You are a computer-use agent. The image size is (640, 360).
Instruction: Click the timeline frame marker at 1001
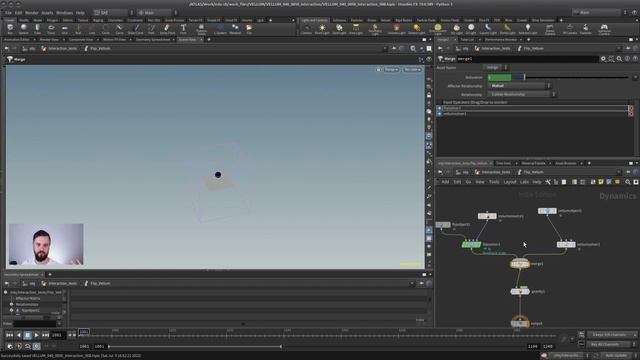point(84,332)
